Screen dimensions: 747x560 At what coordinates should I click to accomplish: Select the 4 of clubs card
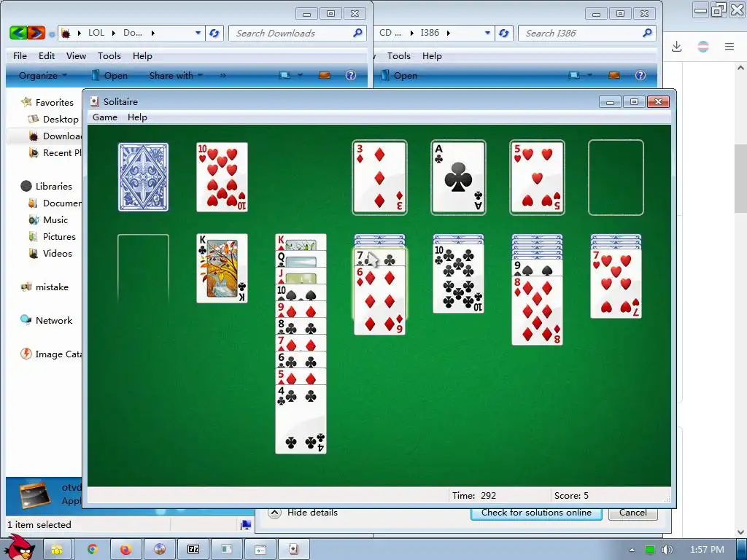click(301, 419)
